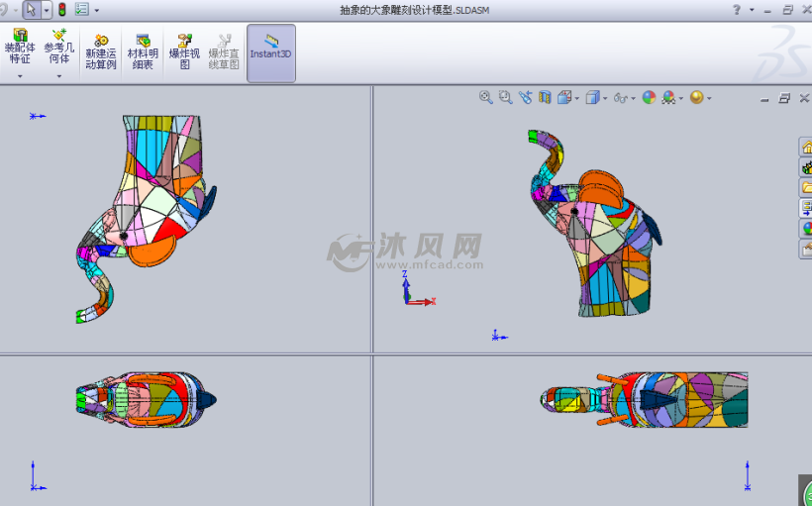812x506 pixels.
Task: Click Zoom to Fit magnifier icon
Action: click(x=485, y=97)
